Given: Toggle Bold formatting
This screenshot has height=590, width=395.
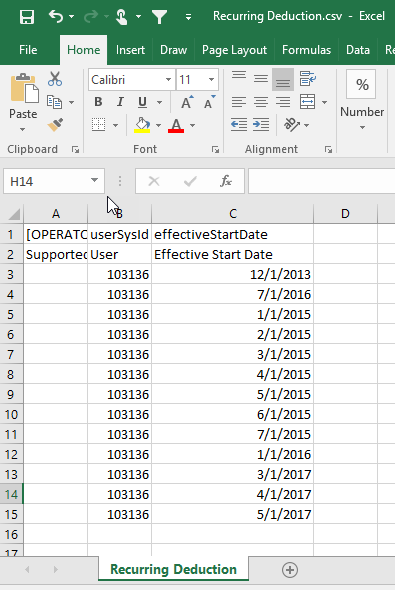Looking at the screenshot, I should point(98,102).
